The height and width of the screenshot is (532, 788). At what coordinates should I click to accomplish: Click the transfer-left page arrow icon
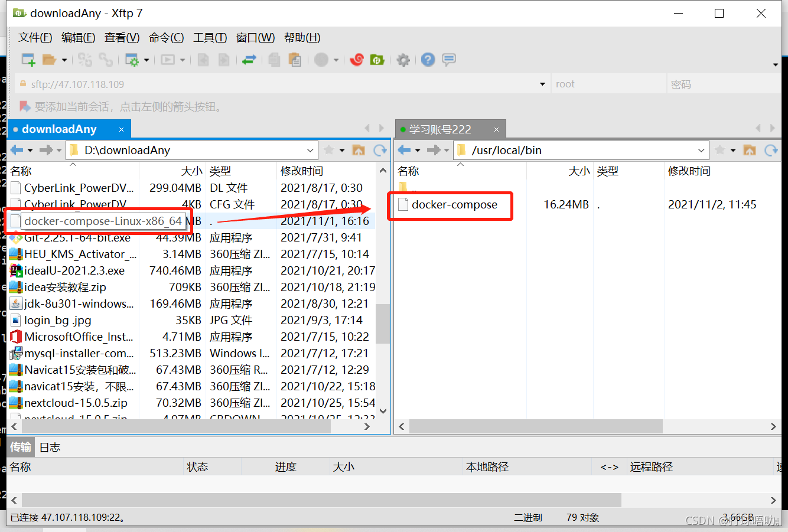pos(203,60)
